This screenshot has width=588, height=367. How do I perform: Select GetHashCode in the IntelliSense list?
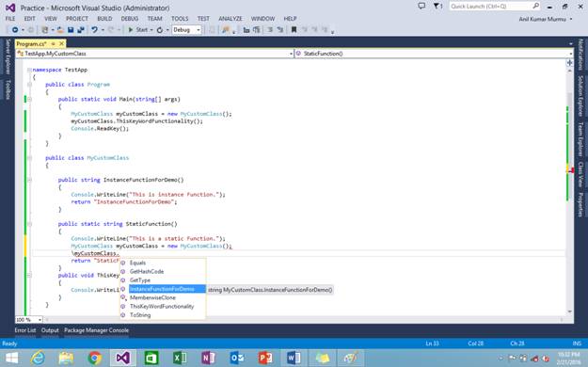tap(163, 272)
